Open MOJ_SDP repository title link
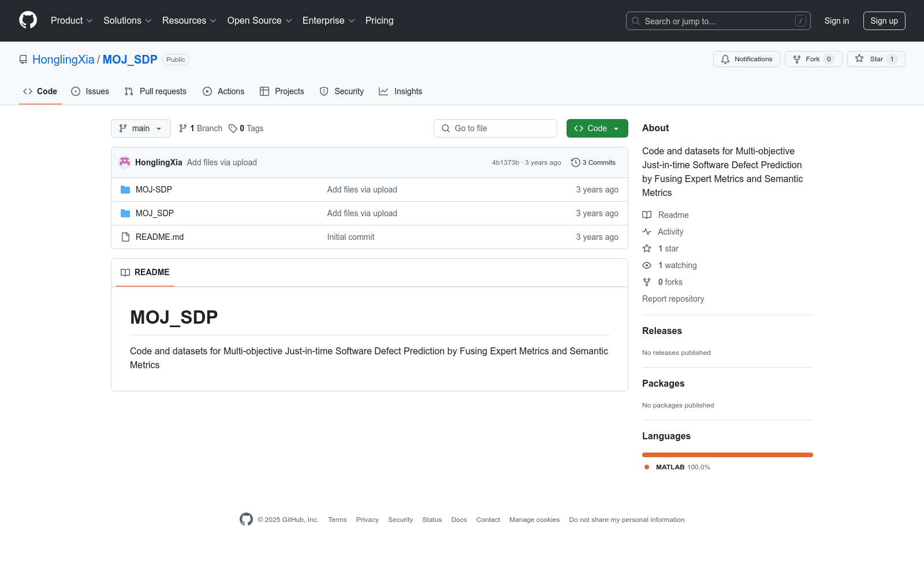Viewport: 924px width, 578px height. [x=130, y=60]
